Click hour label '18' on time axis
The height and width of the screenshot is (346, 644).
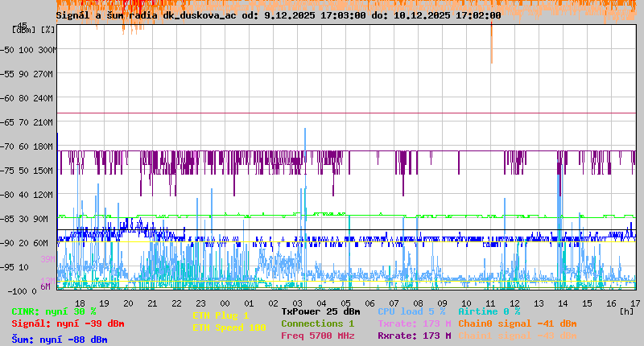point(80,303)
